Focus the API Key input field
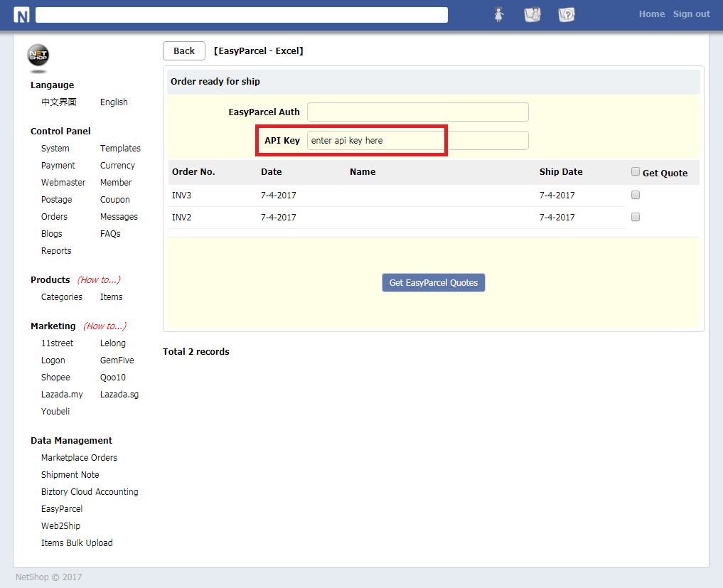The height and width of the screenshot is (588, 723). [418, 140]
